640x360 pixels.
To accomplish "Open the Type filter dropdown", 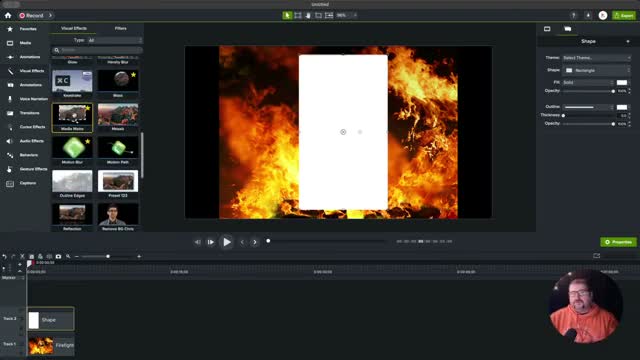I will tap(114, 40).
